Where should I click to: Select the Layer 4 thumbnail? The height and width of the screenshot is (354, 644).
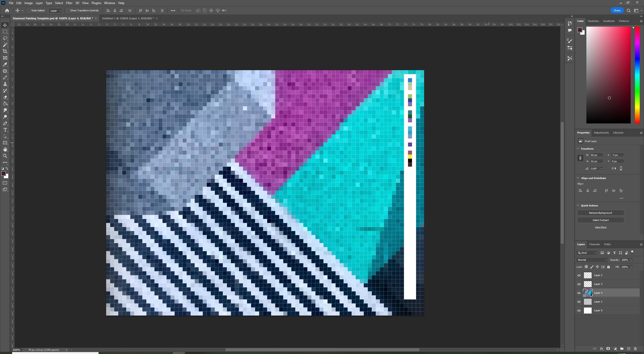tap(587, 292)
